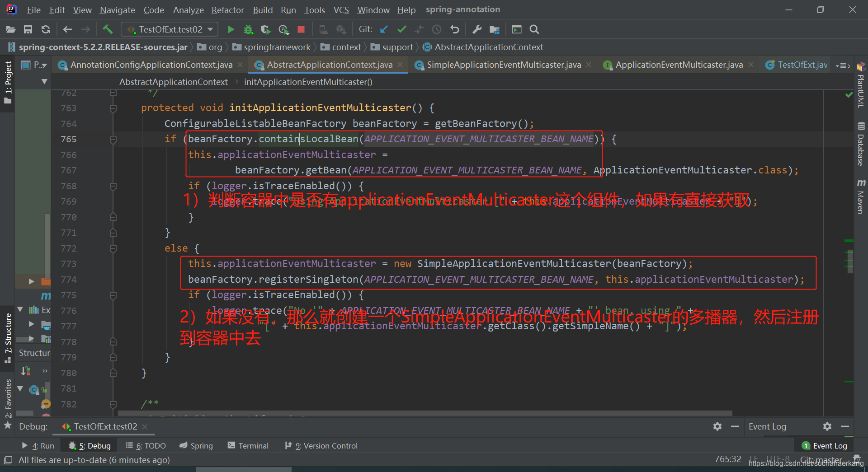Open the Database side panel
Image resolution: width=868 pixels, height=472 pixels.
coord(861,145)
